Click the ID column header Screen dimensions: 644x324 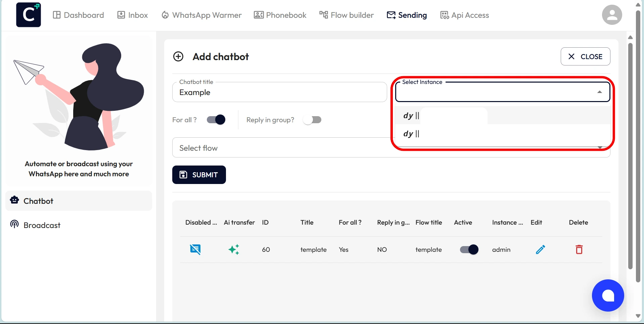[265, 222]
